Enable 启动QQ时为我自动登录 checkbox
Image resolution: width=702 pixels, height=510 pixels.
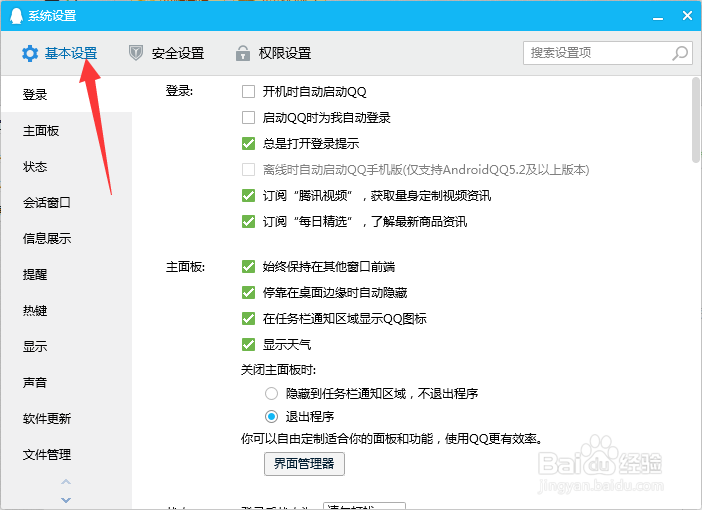click(x=248, y=118)
